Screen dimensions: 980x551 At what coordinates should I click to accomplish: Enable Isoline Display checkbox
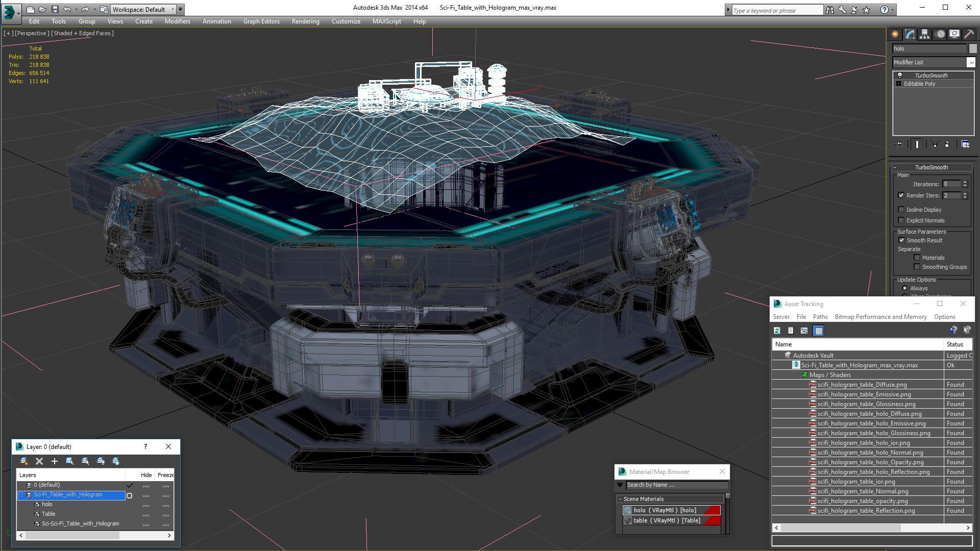[901, 210]
